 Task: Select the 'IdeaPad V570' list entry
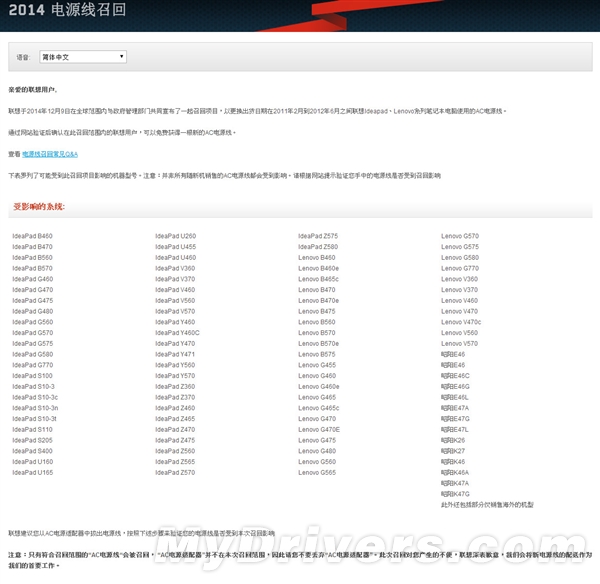[175, 311]
